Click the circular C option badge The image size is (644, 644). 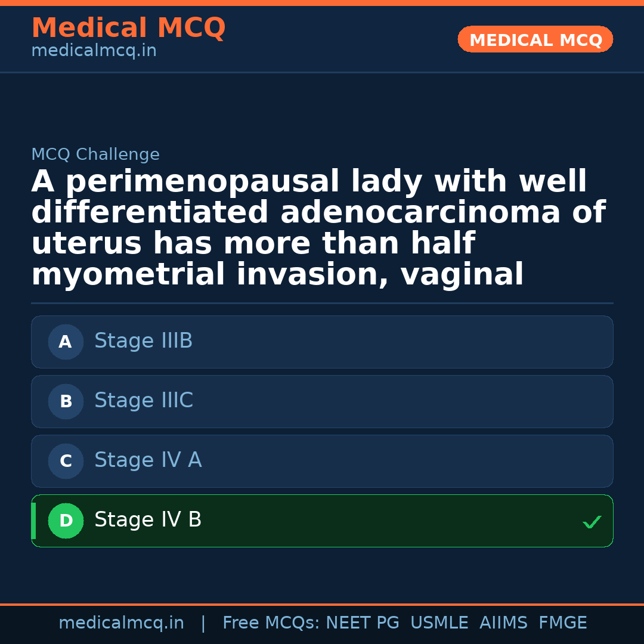click(x=66, y=461)
